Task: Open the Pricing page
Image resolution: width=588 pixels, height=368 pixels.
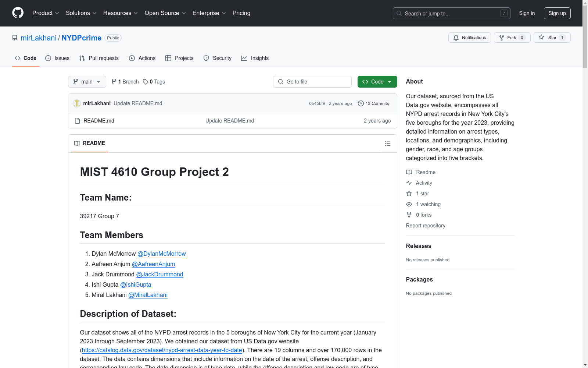Action: pos(241,13)
